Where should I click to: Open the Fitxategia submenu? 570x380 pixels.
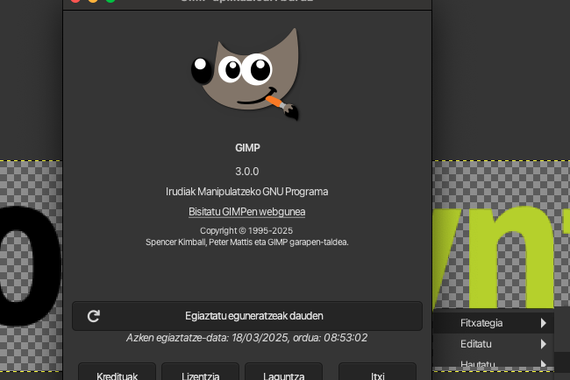pos(493,323)
